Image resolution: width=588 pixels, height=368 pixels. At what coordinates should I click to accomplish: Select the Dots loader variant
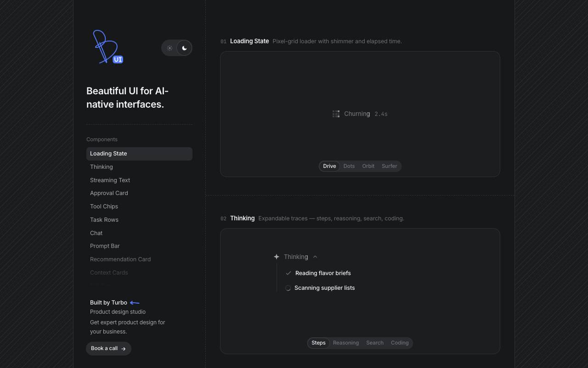tap(349, 166)
